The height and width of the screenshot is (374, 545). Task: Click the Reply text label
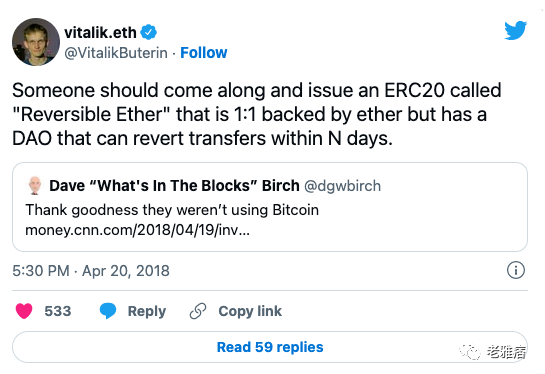(147, 311)
